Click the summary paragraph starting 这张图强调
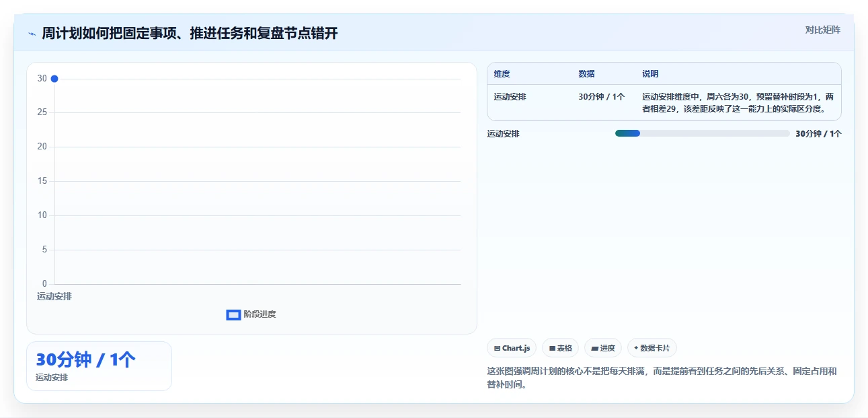 662,378
